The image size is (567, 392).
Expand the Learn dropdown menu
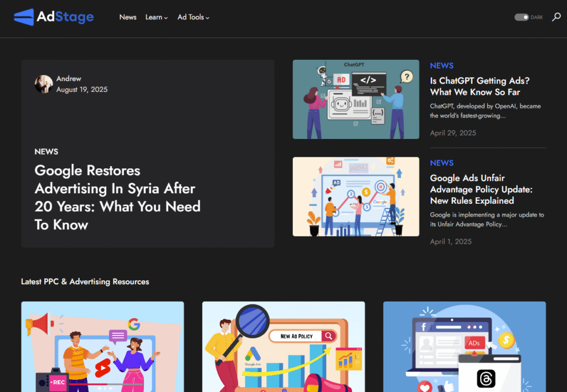pos(156,17)
